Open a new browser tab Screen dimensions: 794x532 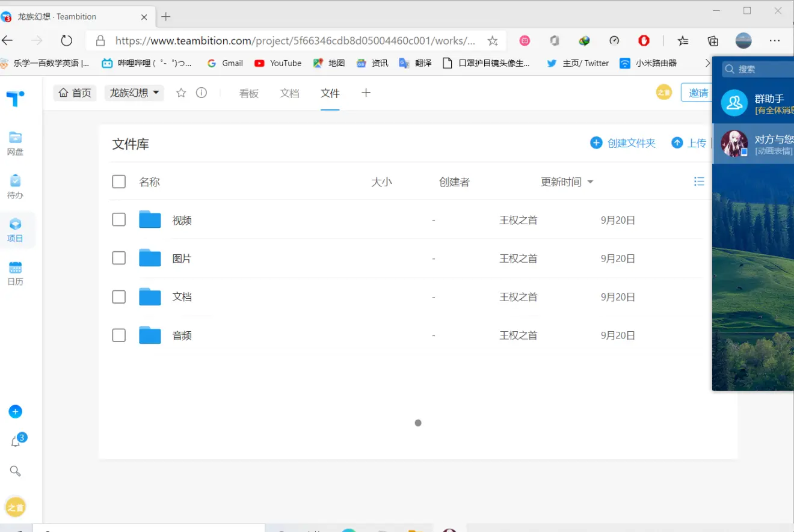(x=166, y=16)
